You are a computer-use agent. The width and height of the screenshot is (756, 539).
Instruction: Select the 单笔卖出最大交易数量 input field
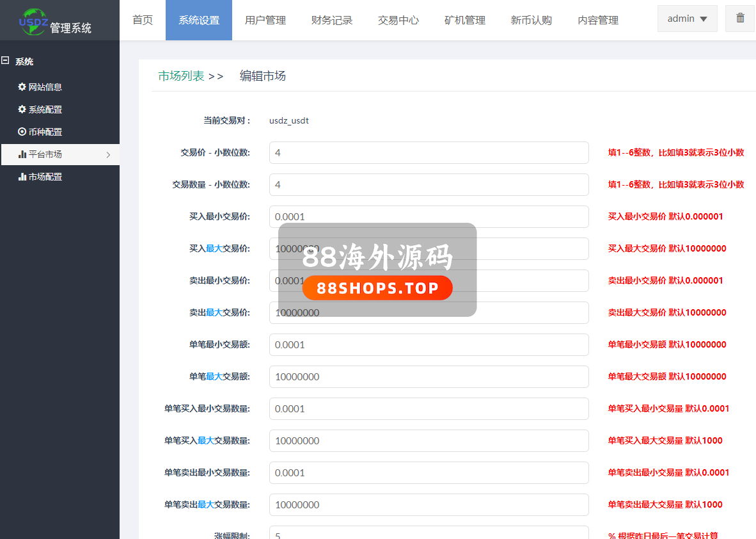(429, 505)
